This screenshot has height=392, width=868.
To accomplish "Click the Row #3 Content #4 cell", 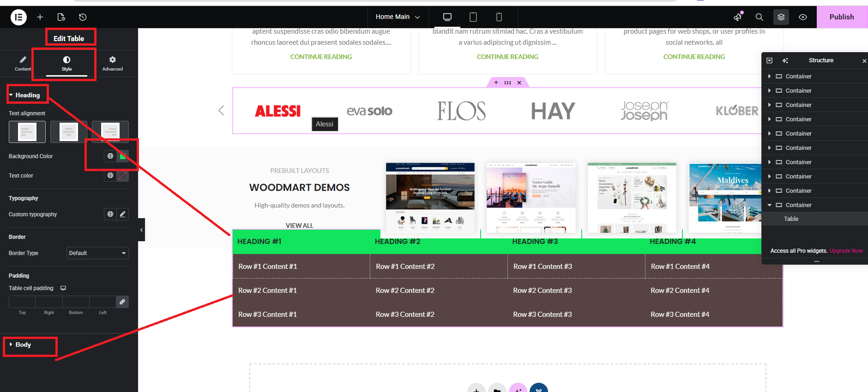I will click(x=714, y=315).
